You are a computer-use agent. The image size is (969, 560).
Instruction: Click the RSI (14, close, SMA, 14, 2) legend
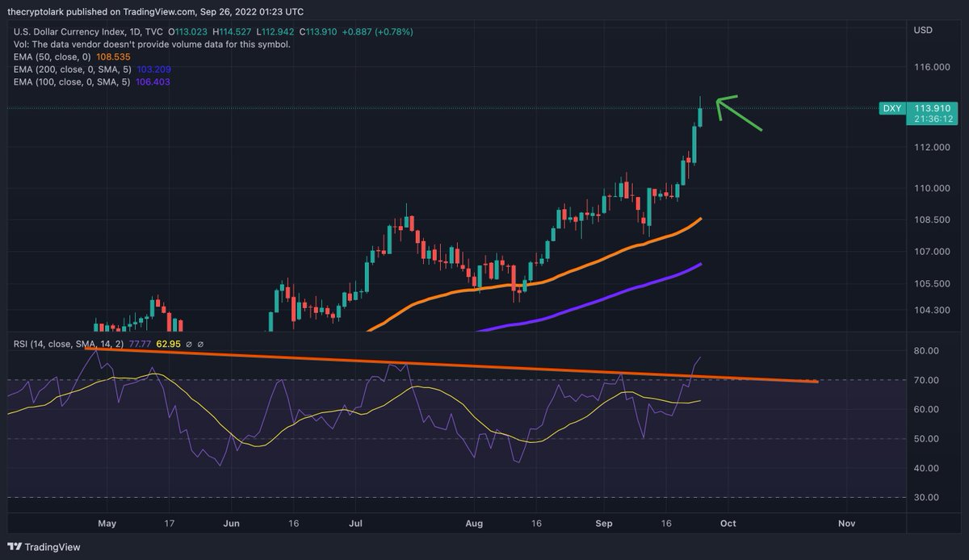69,345
